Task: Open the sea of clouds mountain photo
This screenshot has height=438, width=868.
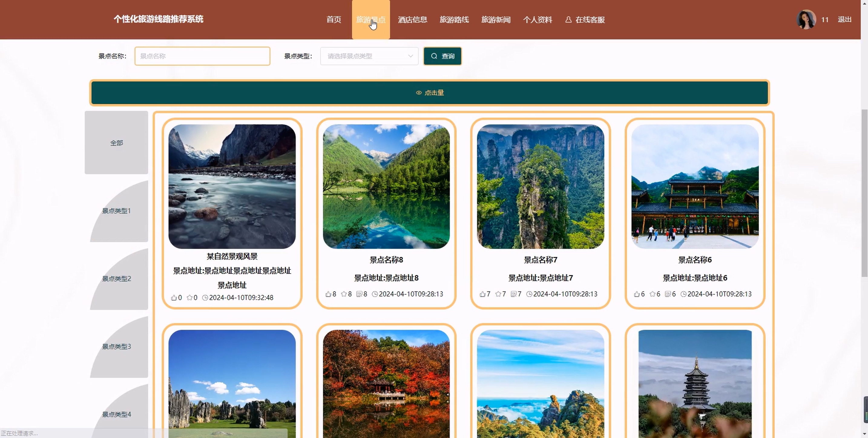Action: [x=541, y=384]
